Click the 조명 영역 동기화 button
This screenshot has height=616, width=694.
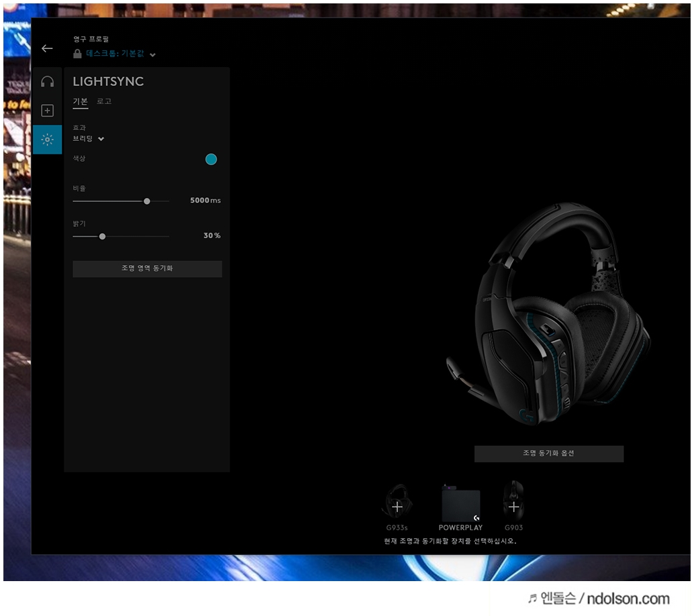click(x=148, y=268)
